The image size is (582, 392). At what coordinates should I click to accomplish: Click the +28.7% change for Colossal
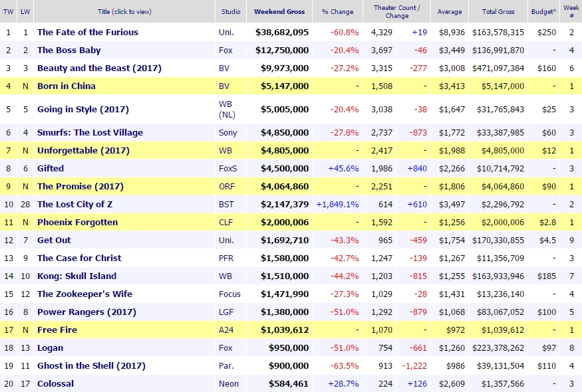click(343, 383)
